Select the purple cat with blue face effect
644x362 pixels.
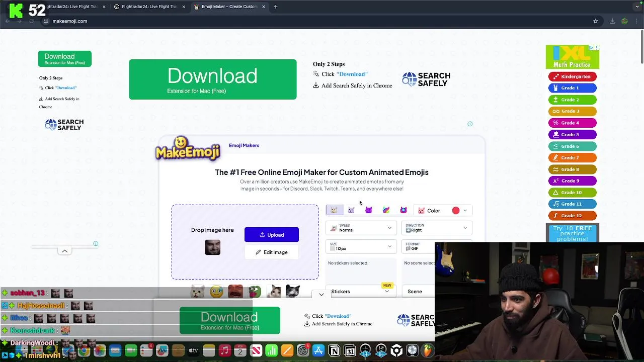click(403, 210)
